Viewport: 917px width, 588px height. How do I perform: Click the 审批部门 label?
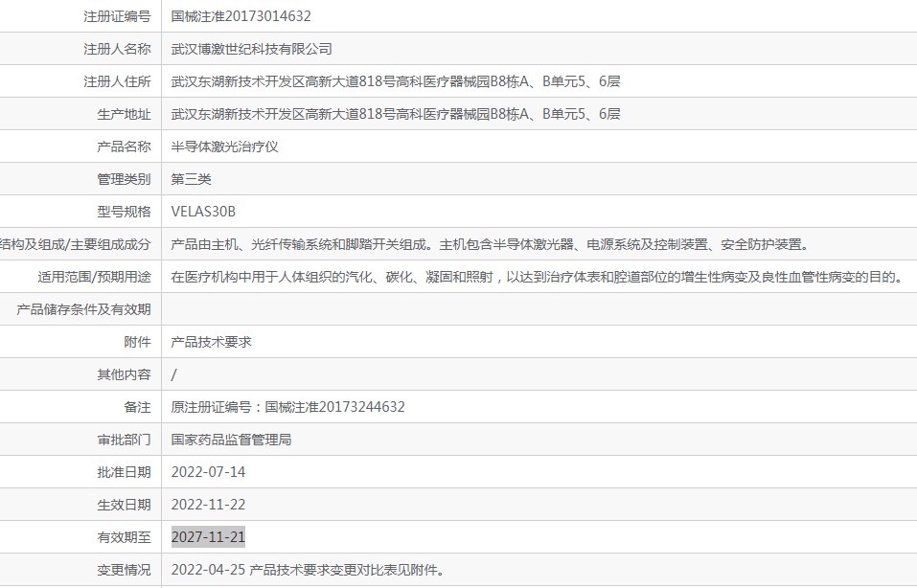coord(124,440)
